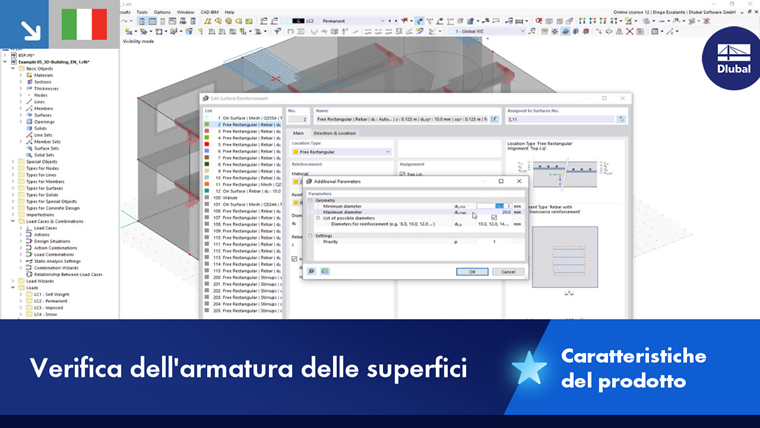Select LC2 - Permanent under Loads
Image resolution: width=760 pixels, height=428 pixels.
tap(50, 301)
